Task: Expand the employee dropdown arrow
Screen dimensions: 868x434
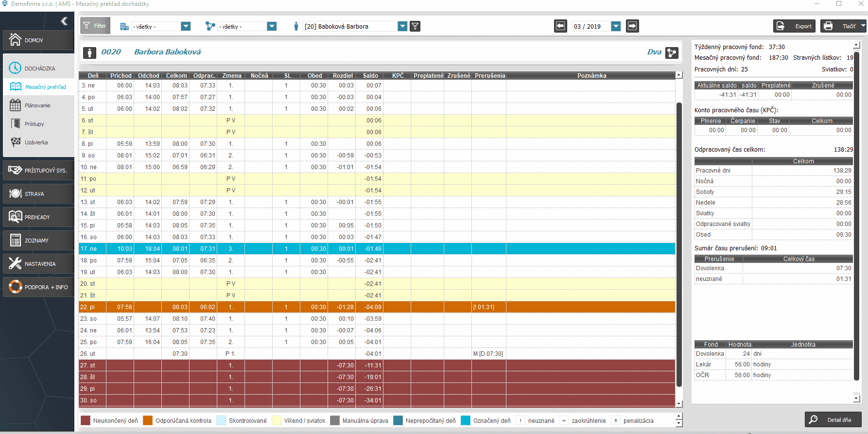Action: [x=402, y=26]
